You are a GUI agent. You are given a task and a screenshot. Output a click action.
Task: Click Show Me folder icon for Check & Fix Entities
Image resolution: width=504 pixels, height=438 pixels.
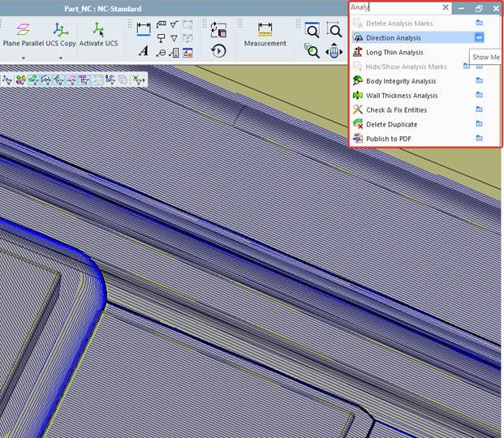tap(480, 109)
